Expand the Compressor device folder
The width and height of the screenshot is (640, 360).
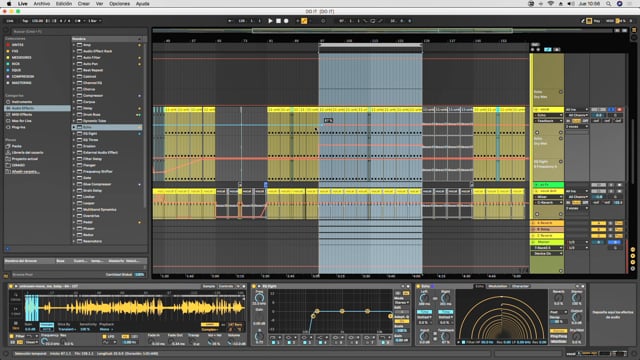(74, 96)
